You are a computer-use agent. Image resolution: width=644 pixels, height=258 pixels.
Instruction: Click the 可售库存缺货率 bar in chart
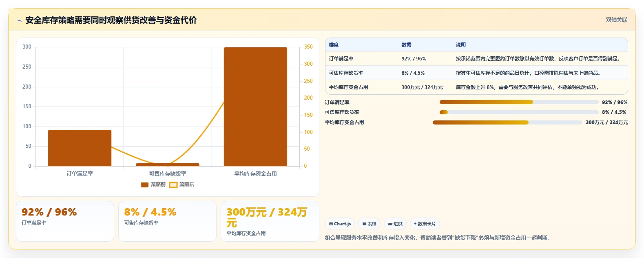168,165
